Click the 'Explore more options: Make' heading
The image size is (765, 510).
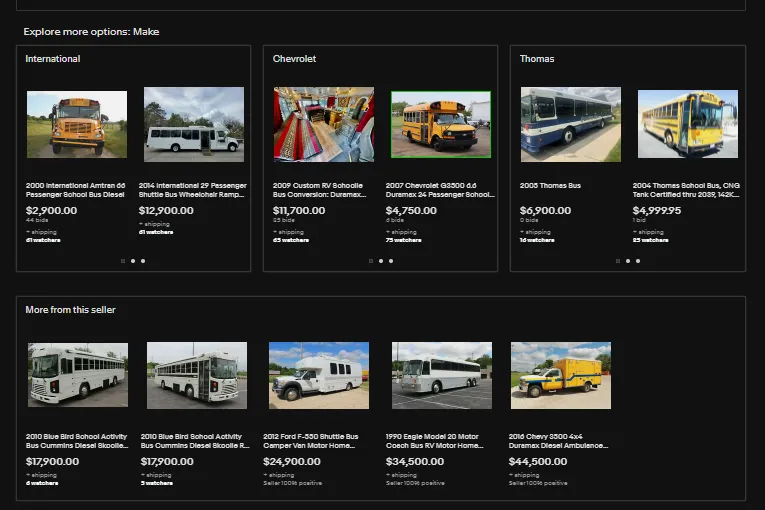click(91, 32)
